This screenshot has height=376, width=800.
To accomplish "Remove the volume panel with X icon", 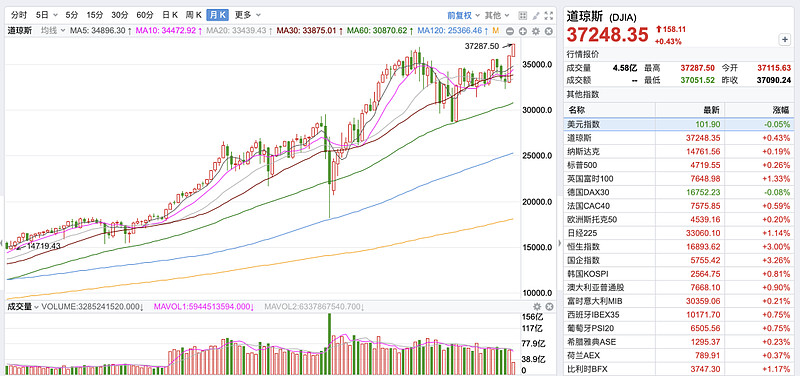I will (549, 307).
